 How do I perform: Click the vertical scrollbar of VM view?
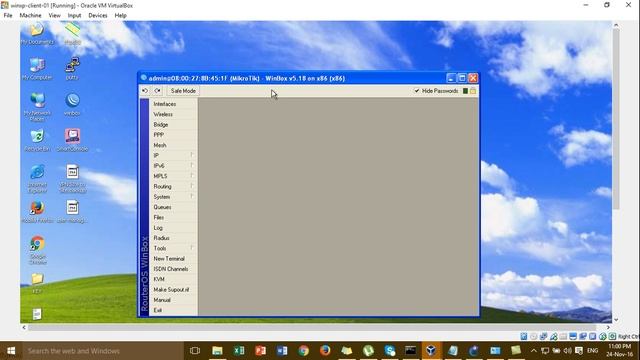pos(616,118)
